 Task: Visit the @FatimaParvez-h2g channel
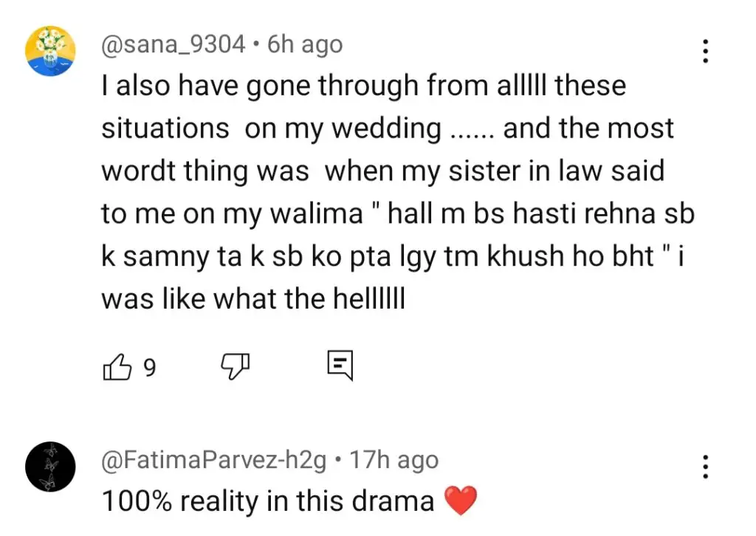pyautogui.click(x=213, y=461)
